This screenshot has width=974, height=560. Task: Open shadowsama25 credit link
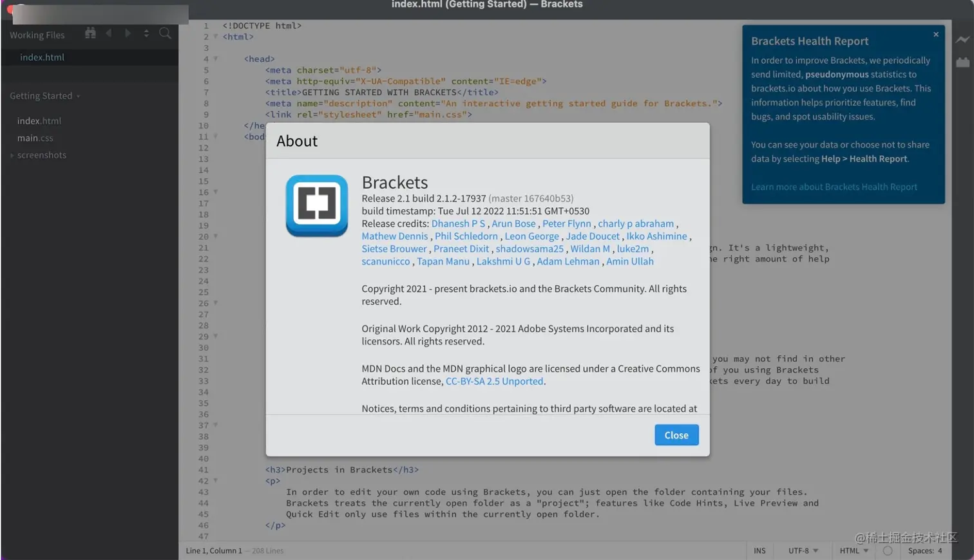[530, 248]
